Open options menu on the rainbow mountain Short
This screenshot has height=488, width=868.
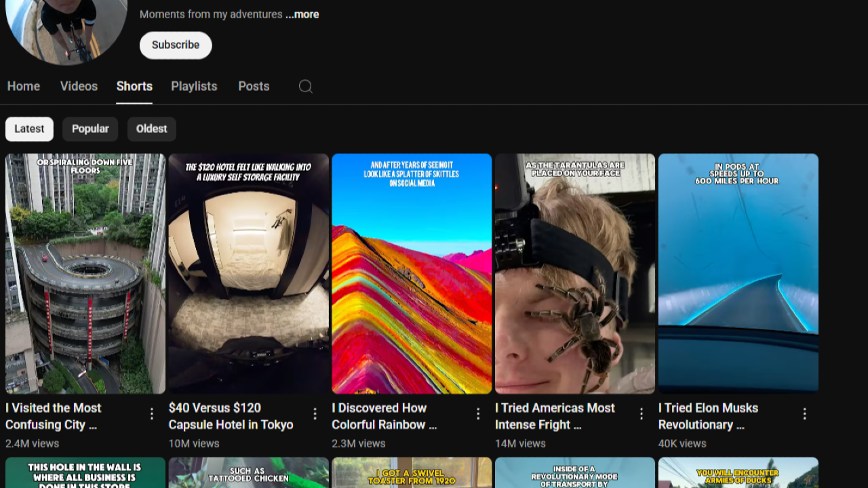478,413
